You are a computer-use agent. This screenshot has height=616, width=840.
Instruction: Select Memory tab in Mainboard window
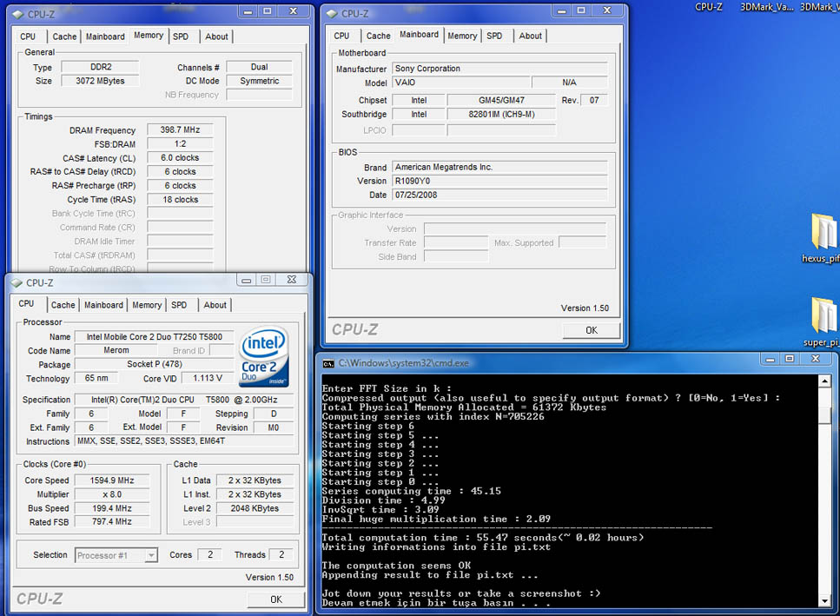pyautogui.click(x=462, y=36)
